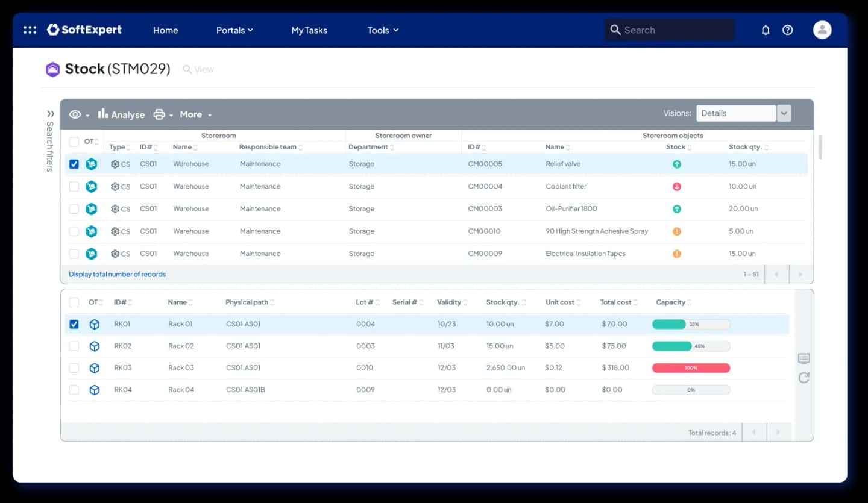The image size is (868, 503).
Task: Click the red 100% capacity bar for Rack 03
Action: pos(691,368)
